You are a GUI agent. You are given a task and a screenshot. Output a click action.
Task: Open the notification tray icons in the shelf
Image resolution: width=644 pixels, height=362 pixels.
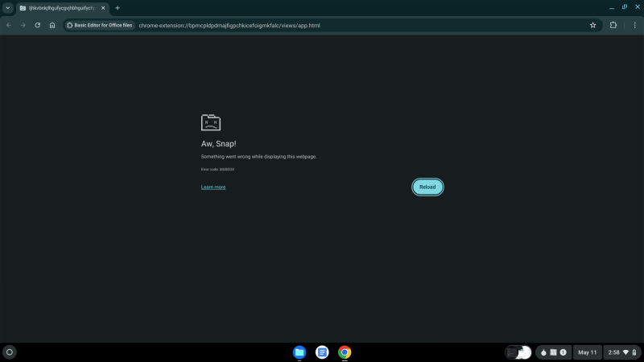tap(553, 352)
